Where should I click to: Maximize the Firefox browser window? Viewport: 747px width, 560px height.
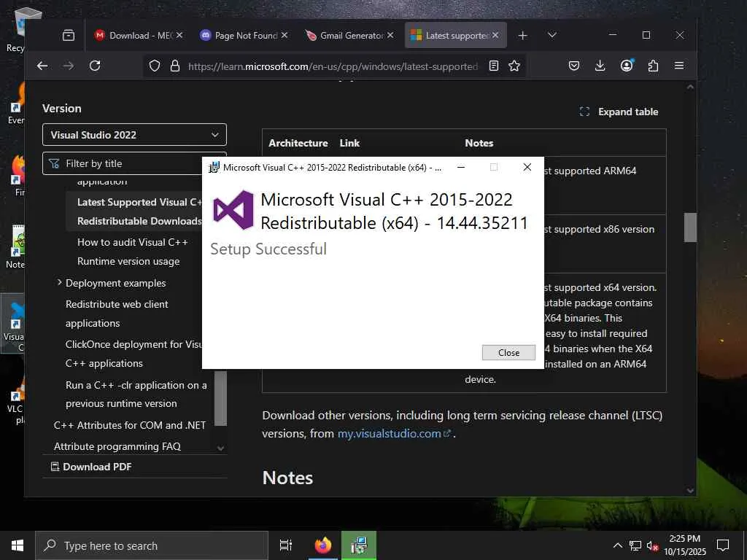646,35
